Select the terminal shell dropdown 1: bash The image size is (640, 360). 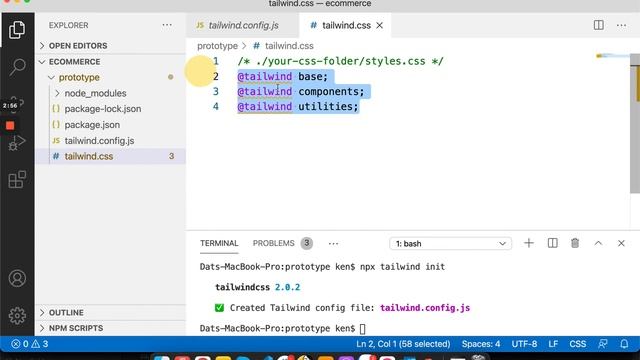pyautogui.click(x=450, y=244)
